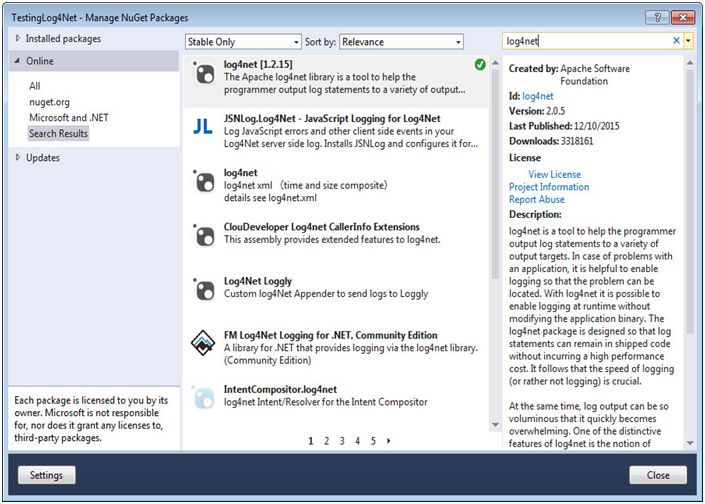Click the next results page arrow
Screen dimensions: 705x504
pos(388,441)
